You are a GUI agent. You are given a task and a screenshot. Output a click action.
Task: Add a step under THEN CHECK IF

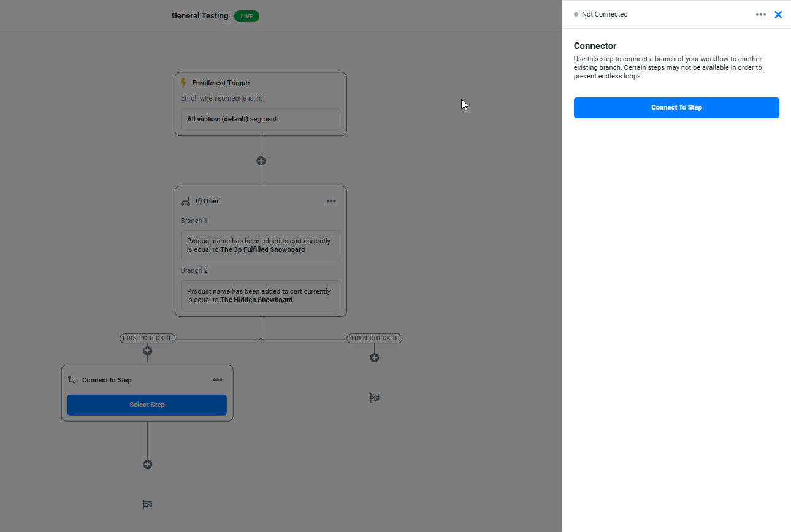click(375, 358)
